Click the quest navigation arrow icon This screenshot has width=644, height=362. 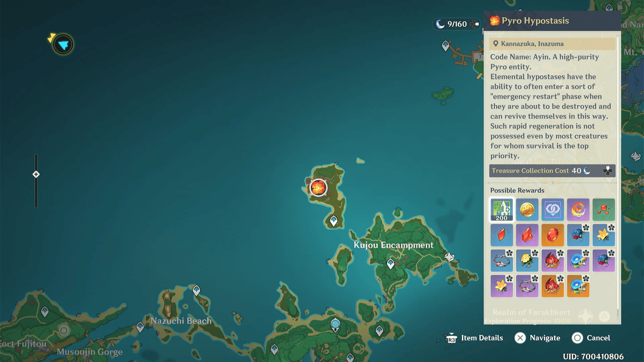63,44
